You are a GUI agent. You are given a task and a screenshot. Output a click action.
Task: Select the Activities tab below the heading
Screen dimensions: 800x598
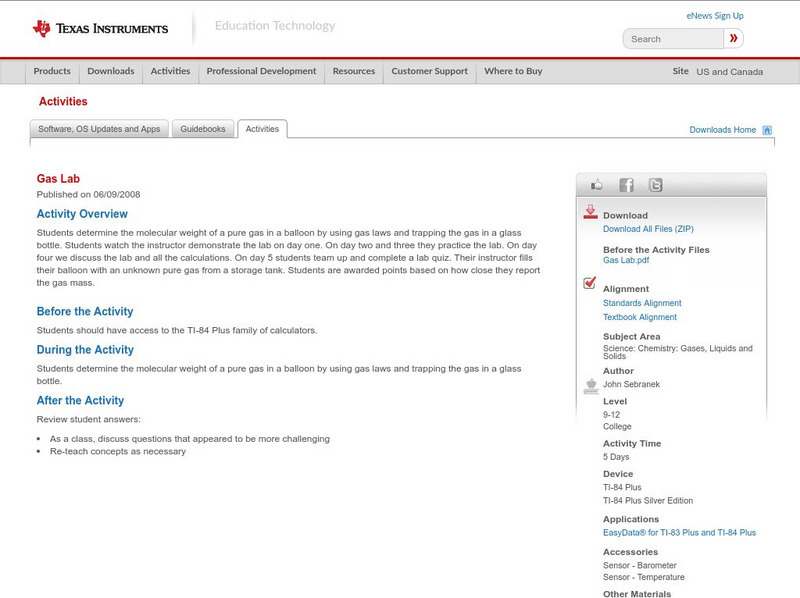pos(262,129)
